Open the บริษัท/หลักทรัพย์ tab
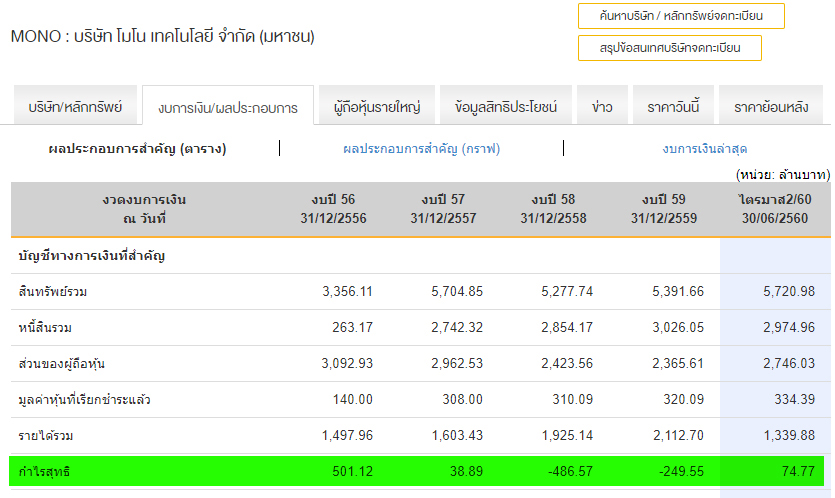Screen dimensions: 835x498 pos(75,107)
